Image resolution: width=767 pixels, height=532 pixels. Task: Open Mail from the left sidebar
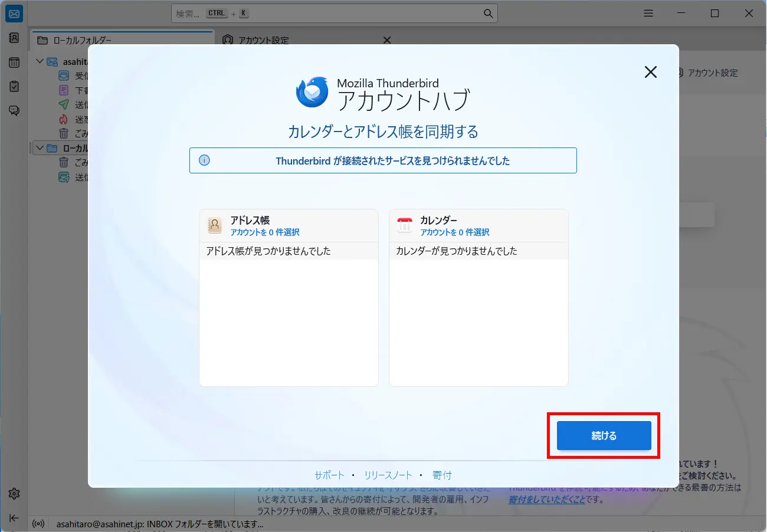point(14,13)
